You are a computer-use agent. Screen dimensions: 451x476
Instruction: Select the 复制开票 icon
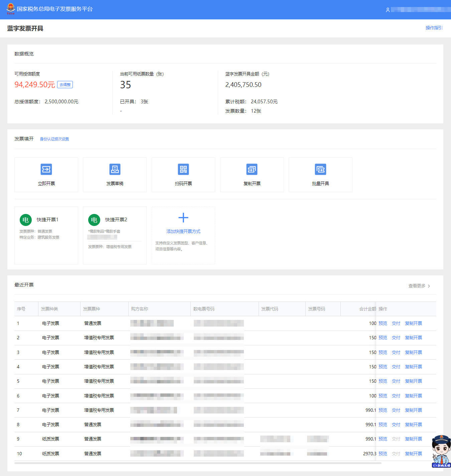click(x=252, y=169)
